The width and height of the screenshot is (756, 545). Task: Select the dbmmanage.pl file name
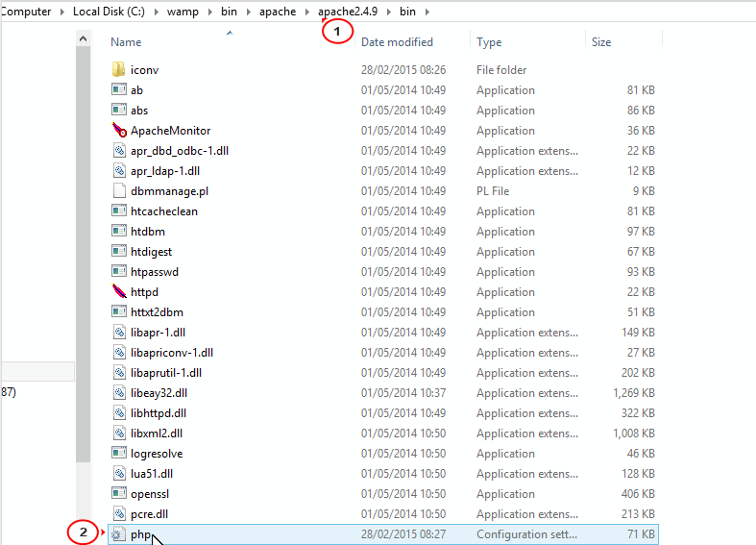[169, 191]
